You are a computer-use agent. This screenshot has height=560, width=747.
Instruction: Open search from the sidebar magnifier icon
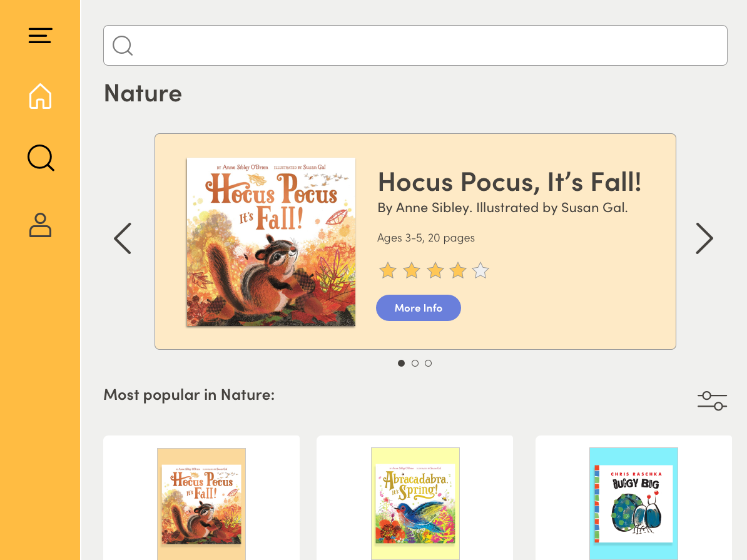[x=41, y=158]
